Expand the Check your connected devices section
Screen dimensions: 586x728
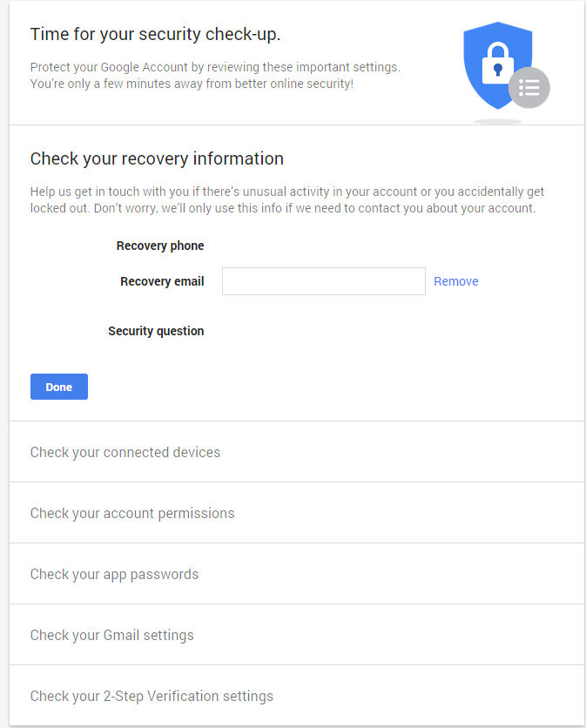pyautogui.click(x=297, y=452)
